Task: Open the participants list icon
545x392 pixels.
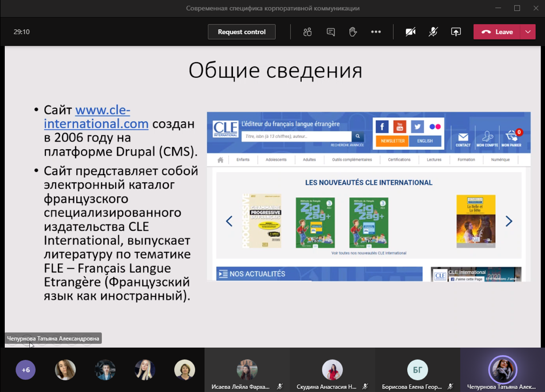Action: (x=308, y=32)
